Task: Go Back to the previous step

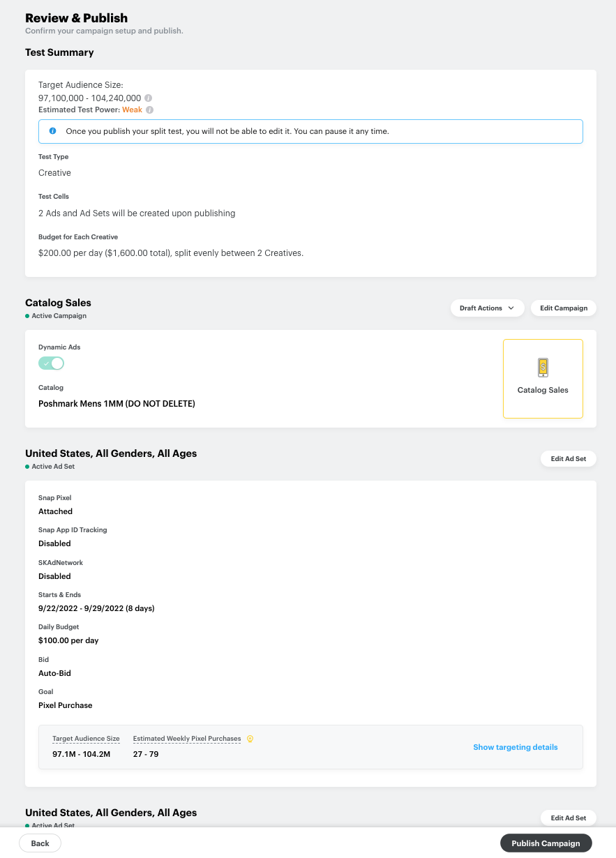Action: (x=40, y=843)
